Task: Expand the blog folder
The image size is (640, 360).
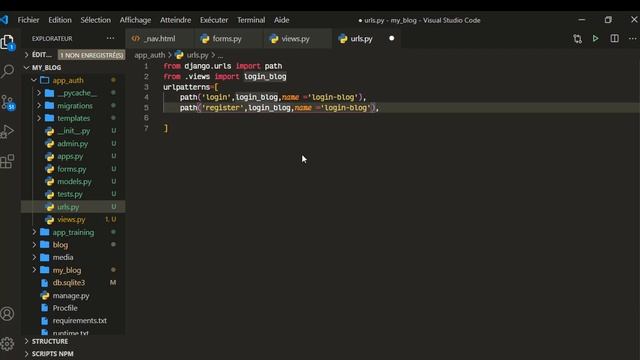Action: click(34, 245)
